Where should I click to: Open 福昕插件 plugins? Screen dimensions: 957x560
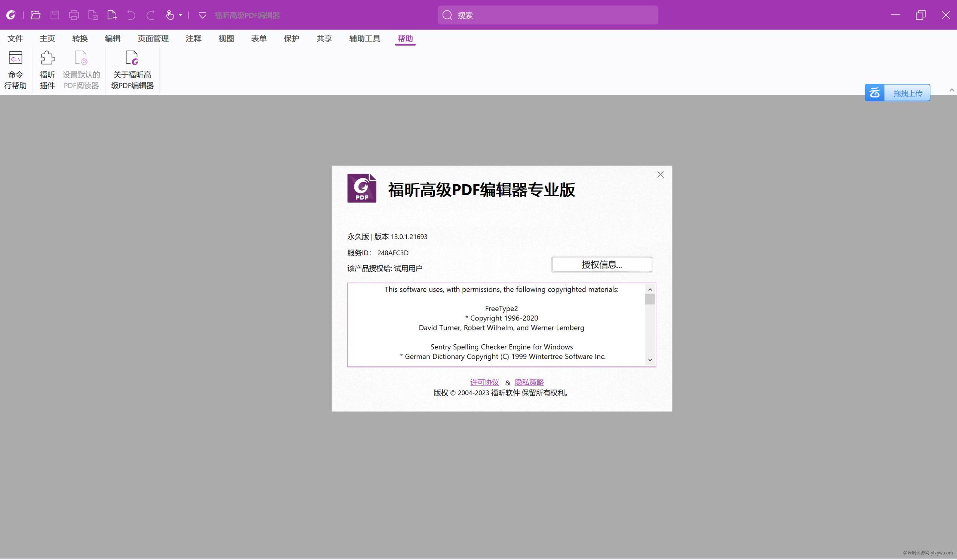[47, 70]
